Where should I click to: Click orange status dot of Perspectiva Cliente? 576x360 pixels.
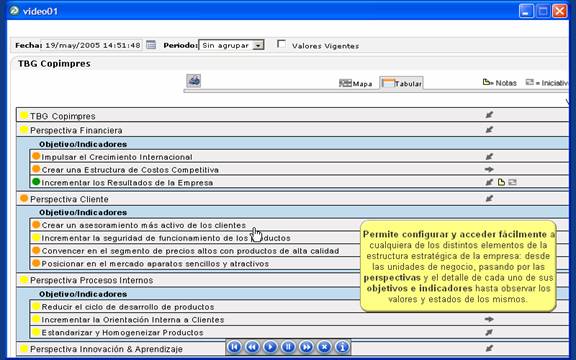point(24,198)
